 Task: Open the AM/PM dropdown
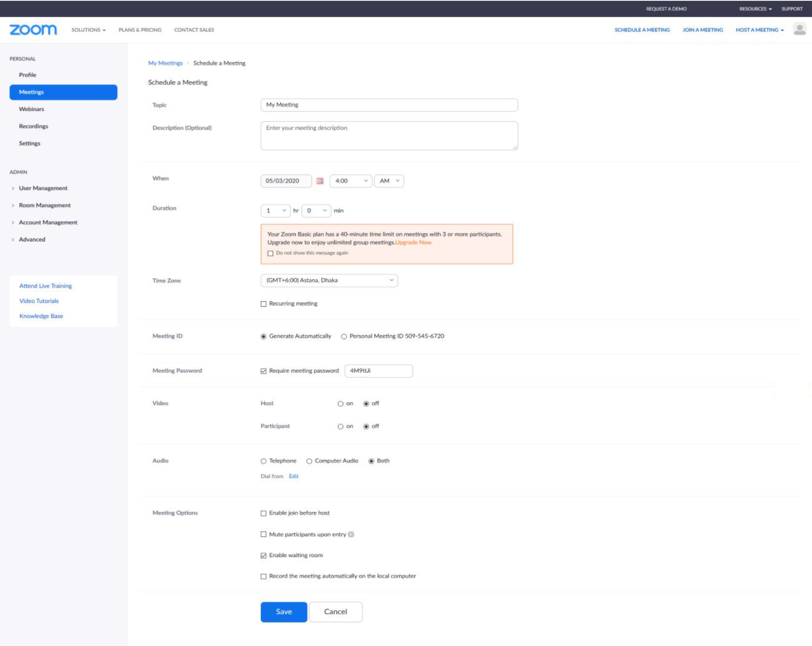coord(389,181)
